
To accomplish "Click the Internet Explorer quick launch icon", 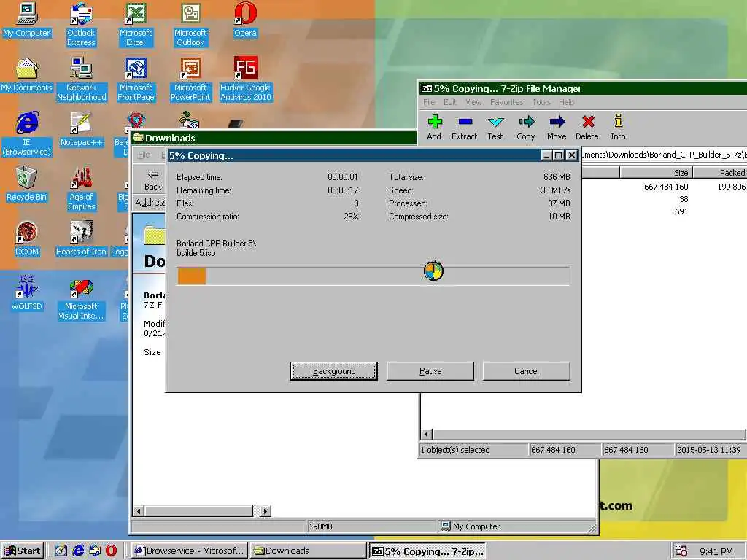I will (x=77, y=551).
